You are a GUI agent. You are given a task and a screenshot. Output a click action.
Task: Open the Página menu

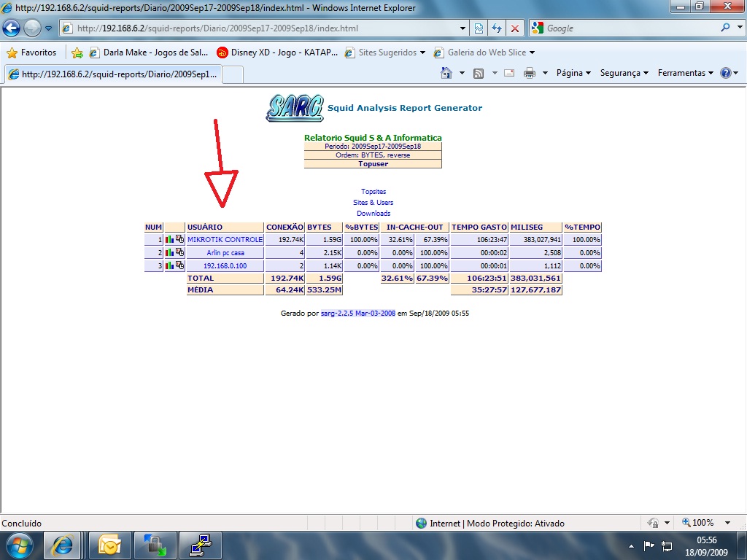click(573, 73)
